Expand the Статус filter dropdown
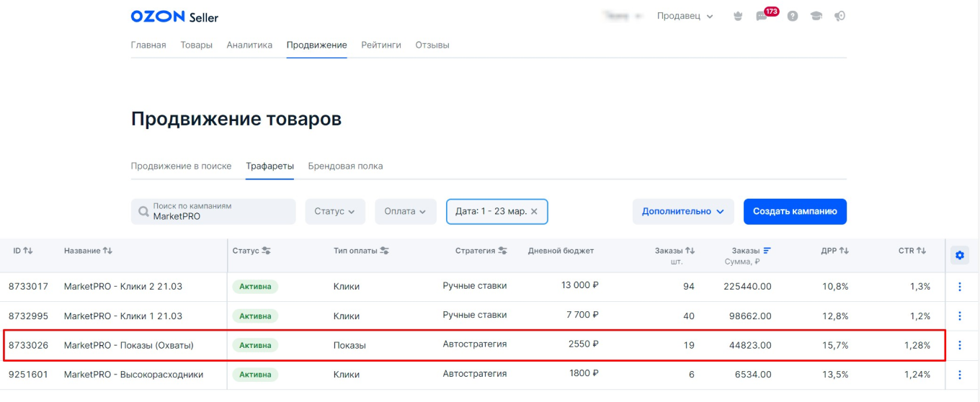 tap(335, 212)
